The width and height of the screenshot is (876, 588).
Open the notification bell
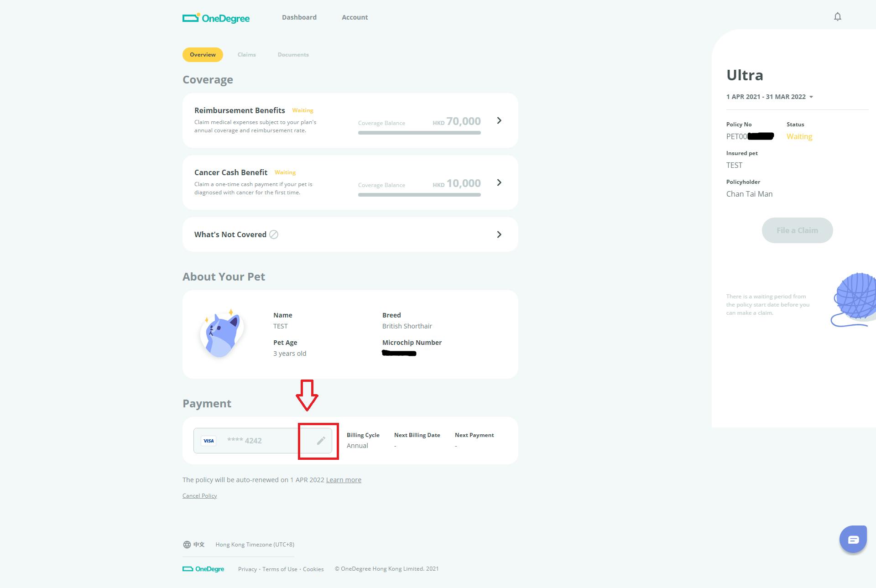click(x=837, y=17)
